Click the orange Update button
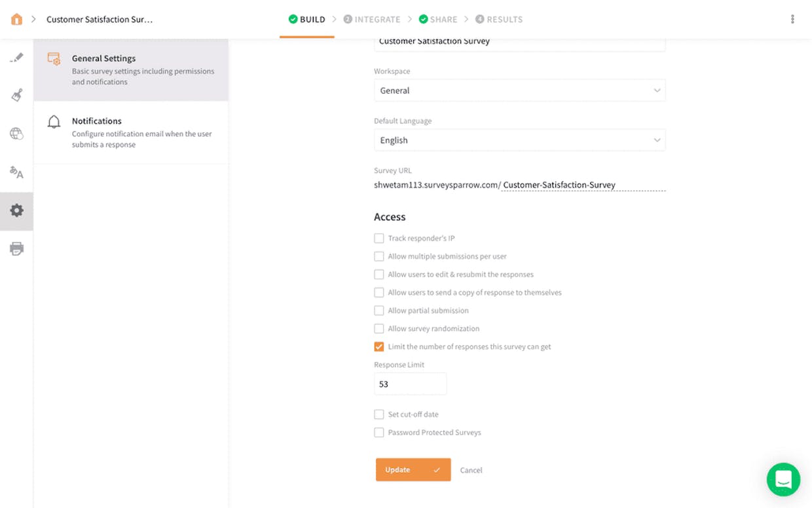The width and height of the screenshot is (812, 508). click(413, 470)
